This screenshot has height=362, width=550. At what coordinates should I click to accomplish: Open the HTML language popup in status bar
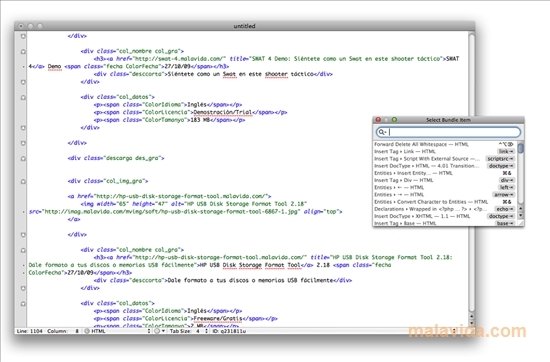pos(118,331)
